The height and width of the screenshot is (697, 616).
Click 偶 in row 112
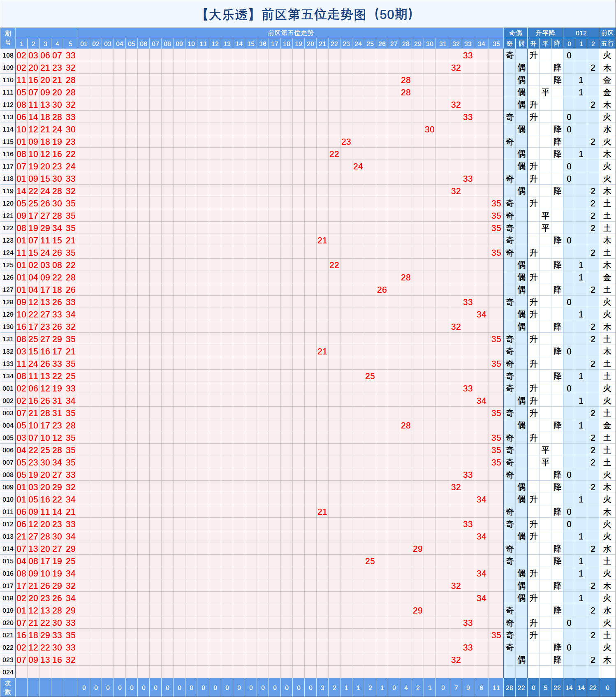click(x=521, y=104)
